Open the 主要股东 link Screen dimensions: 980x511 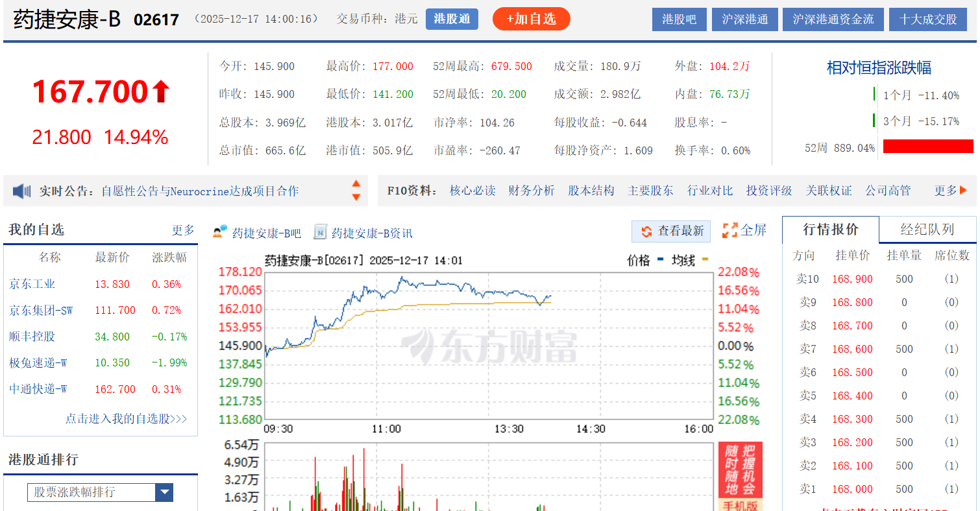pos(650,191)
